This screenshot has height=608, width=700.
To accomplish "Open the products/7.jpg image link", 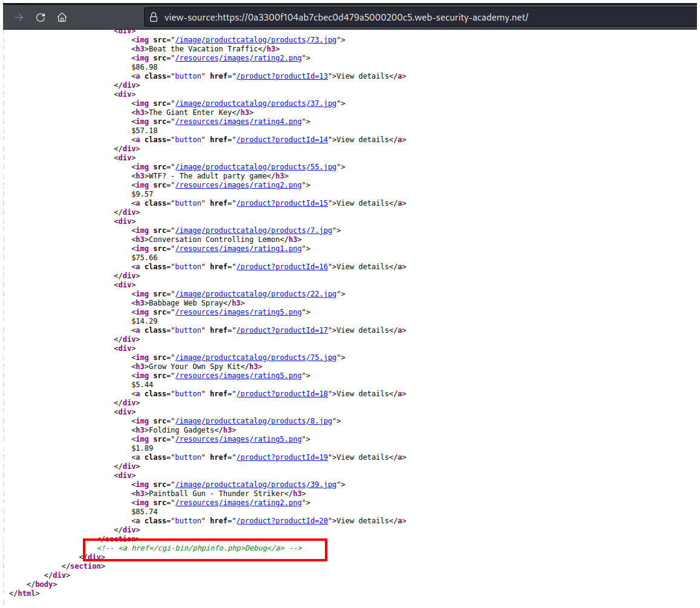I will [254, 230].
